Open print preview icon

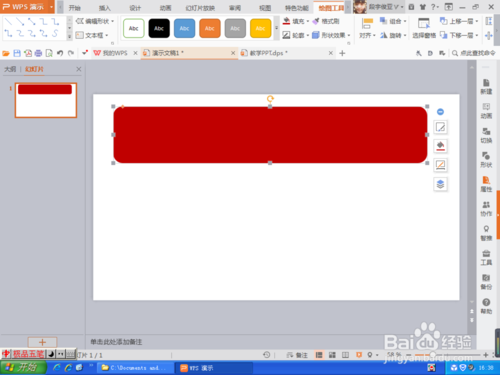point(49,53)
